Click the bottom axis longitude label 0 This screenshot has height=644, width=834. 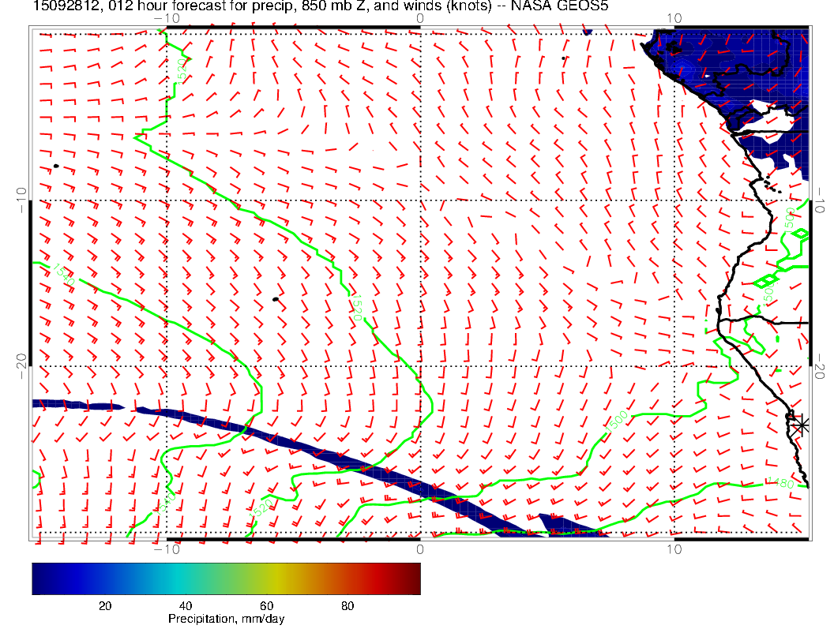[x=419, y=549]
